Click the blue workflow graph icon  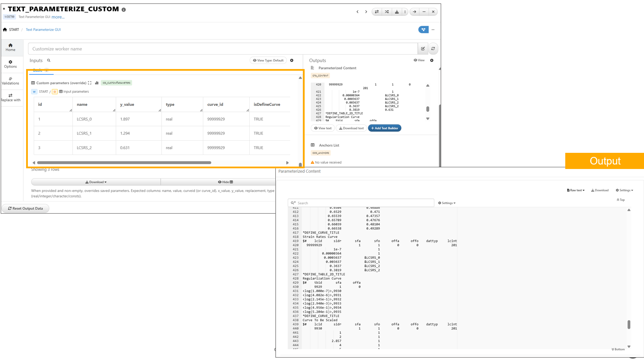tap(423, 30)
